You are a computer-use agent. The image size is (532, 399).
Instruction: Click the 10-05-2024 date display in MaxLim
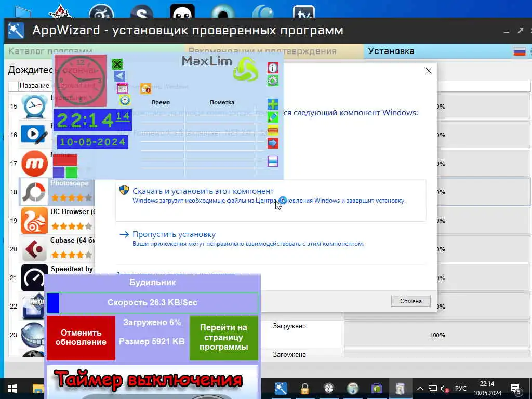[x=92, y=142]
